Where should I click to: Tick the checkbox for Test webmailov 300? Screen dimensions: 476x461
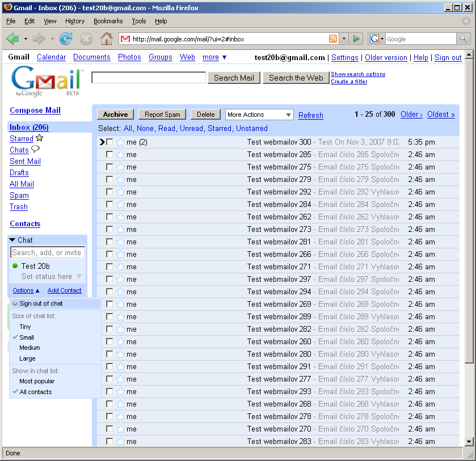tap(109, 142)
